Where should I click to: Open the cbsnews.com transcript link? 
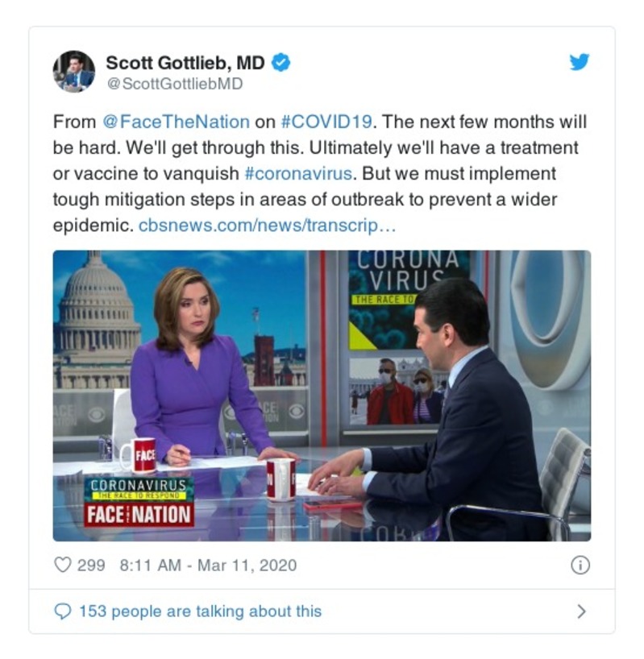tap(267, 226)
